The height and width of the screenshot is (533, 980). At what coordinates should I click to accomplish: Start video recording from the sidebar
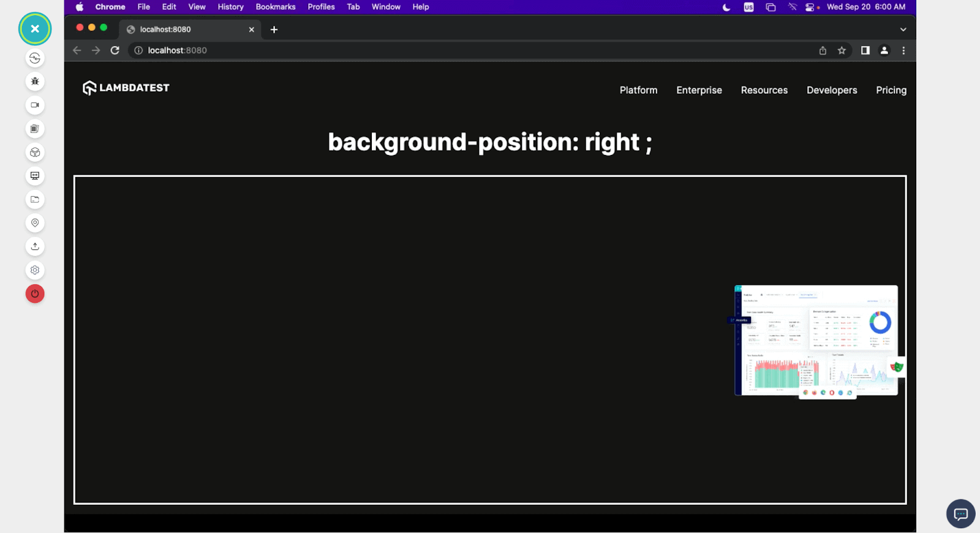pyautogui.click(x=35, y=105)
